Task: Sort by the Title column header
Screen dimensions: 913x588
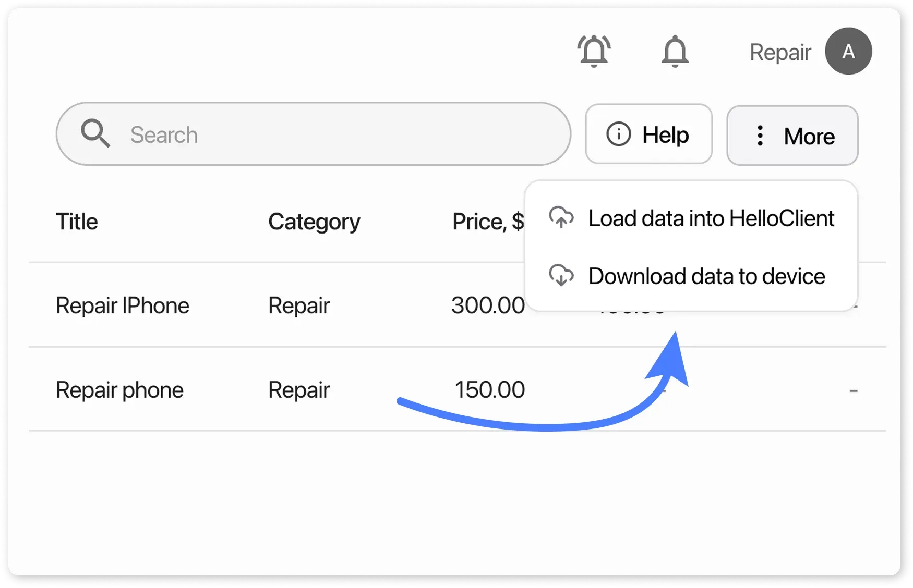Action: (76, 221)
